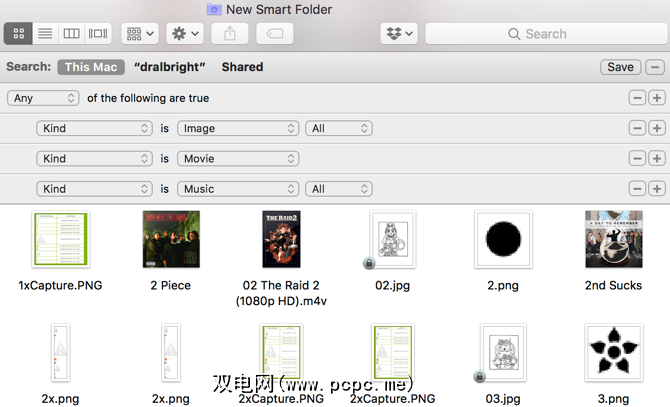
Task: Click the New Smart Folder title icon
Action: 214,9
